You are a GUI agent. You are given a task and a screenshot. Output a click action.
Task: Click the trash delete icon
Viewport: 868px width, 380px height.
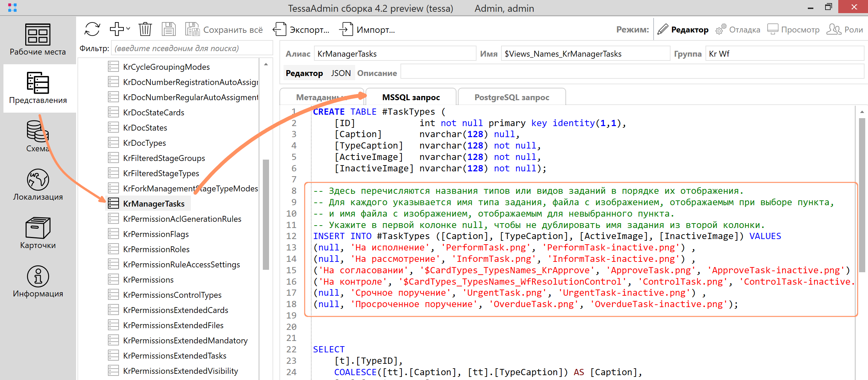[x=145, y=29]
